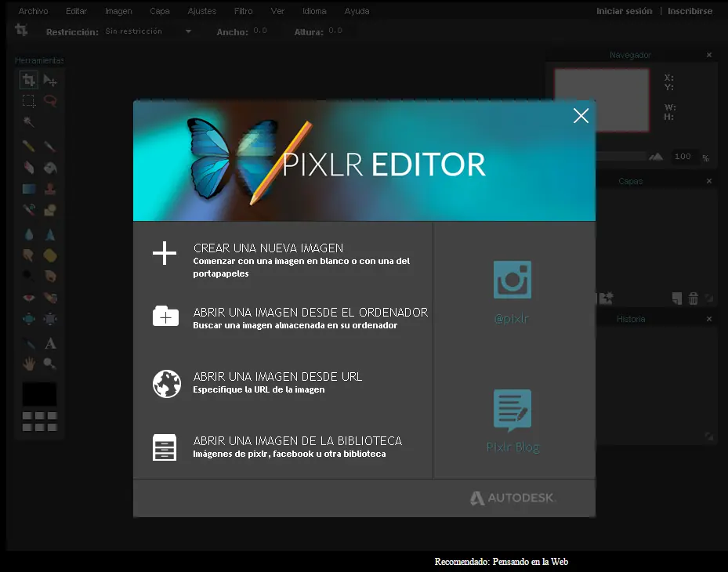Open the Editar menu

pyautogui.click(x=76, y=11)
